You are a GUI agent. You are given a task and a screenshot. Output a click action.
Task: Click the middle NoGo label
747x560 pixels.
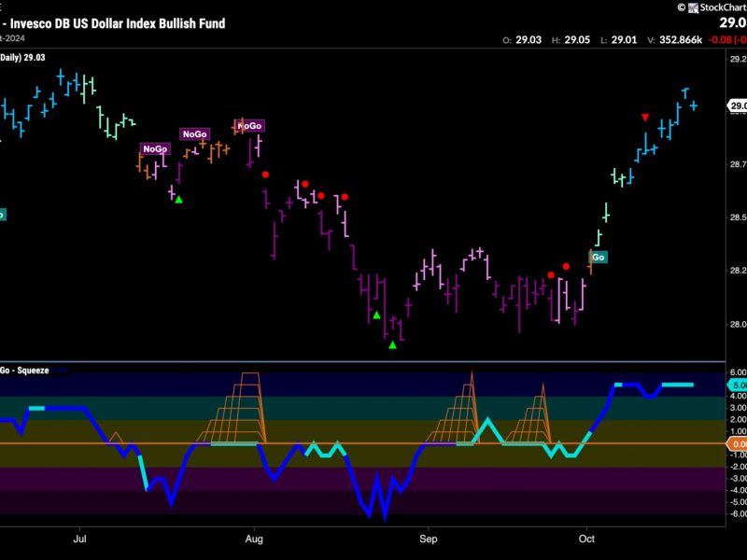coord(194,134)
